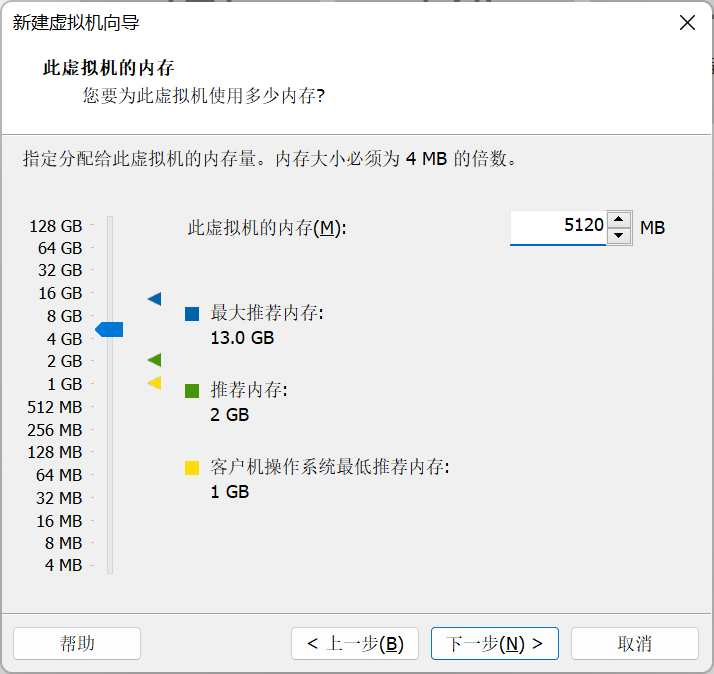Click the memory slider thumb handle
Viewport: 714px width, 674px height.
pyautogui.click(x=109, y=330)
